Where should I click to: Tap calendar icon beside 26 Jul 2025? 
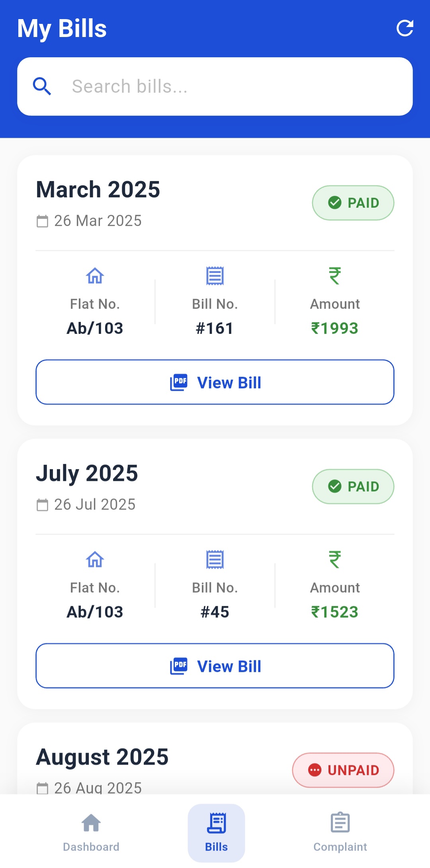(x=42, y=505)
